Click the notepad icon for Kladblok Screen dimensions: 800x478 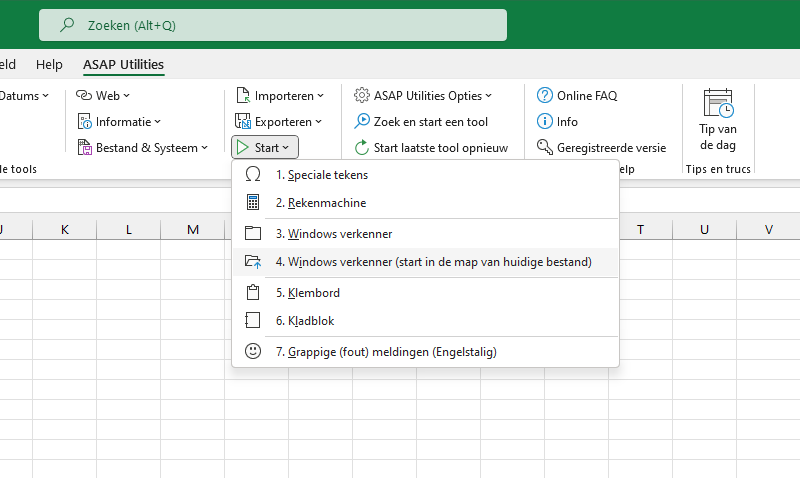pyautogui.click(x=253, y=320)
